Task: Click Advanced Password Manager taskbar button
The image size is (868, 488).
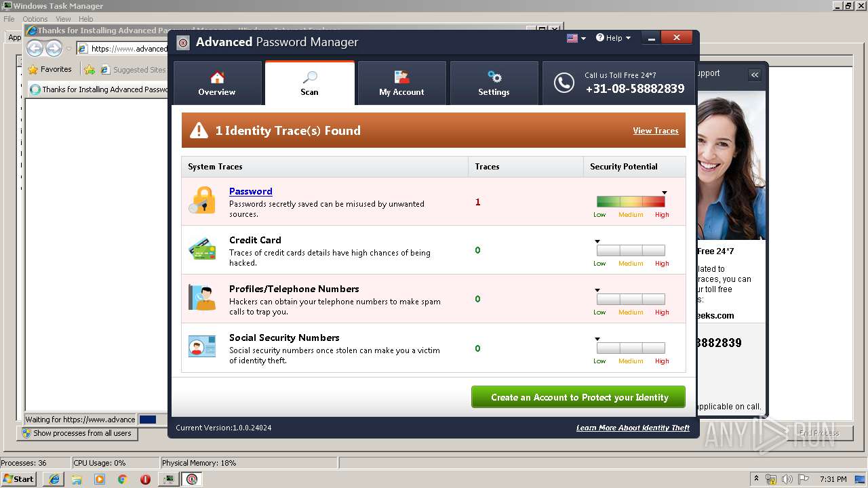Action: pos(192,479)
